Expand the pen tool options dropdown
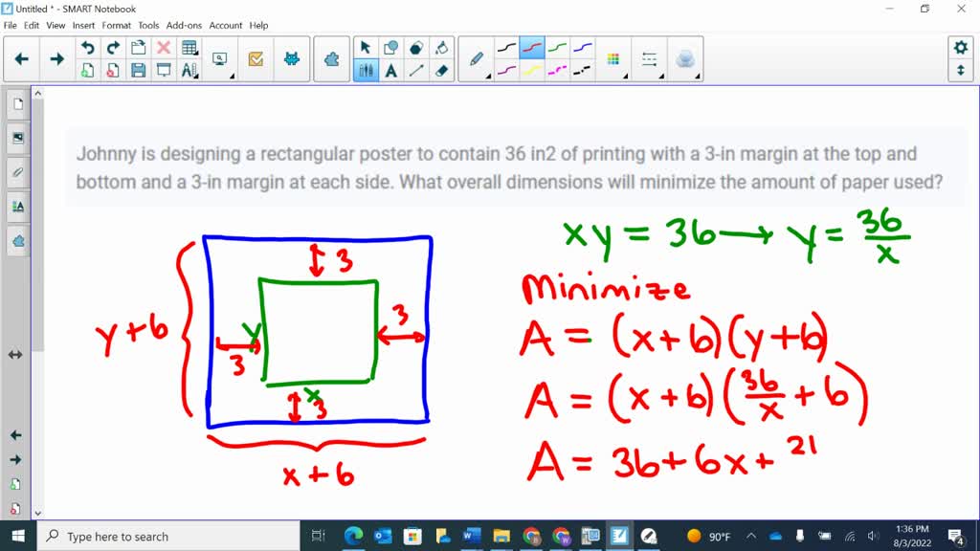The height and width of the screenshot is (551, 980). pyautogui.click(x=487, y=76)
